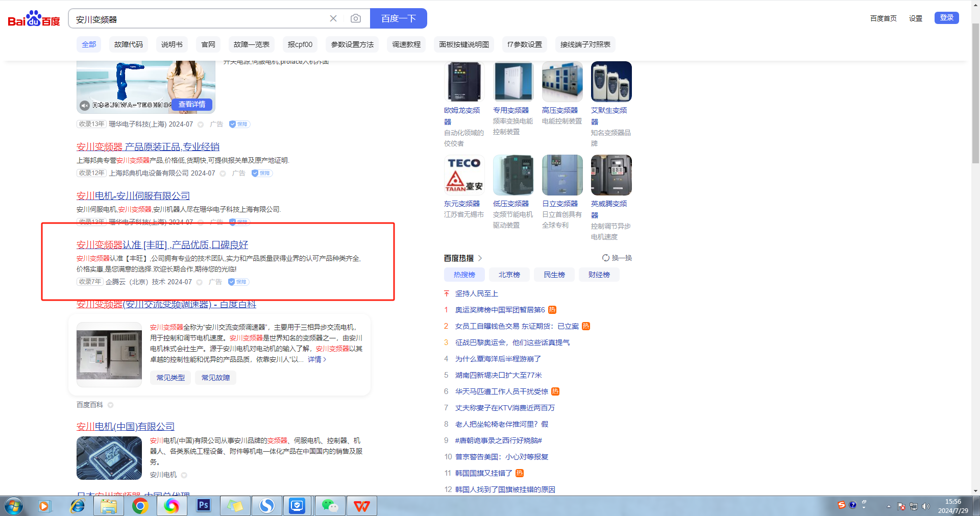This screenshot has height=516, width=980.
Task: Click the network icon in system tray
Action: click(x=914, y=506)
